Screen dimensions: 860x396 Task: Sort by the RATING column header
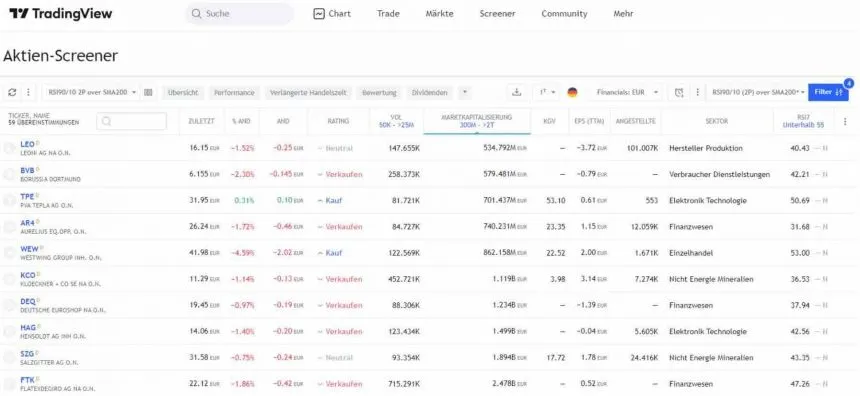point(338,121)
